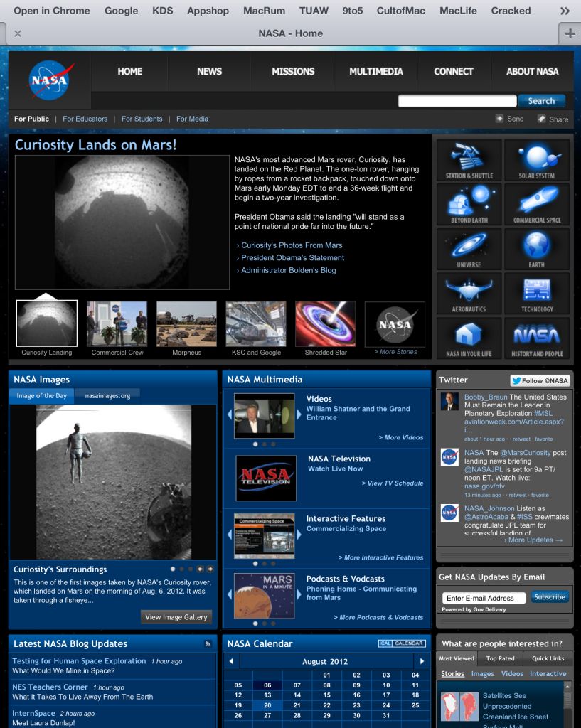Show more bookmarks with the chevron arrows
The height and width of the screenshot is (728, 581).
(565, 11)
